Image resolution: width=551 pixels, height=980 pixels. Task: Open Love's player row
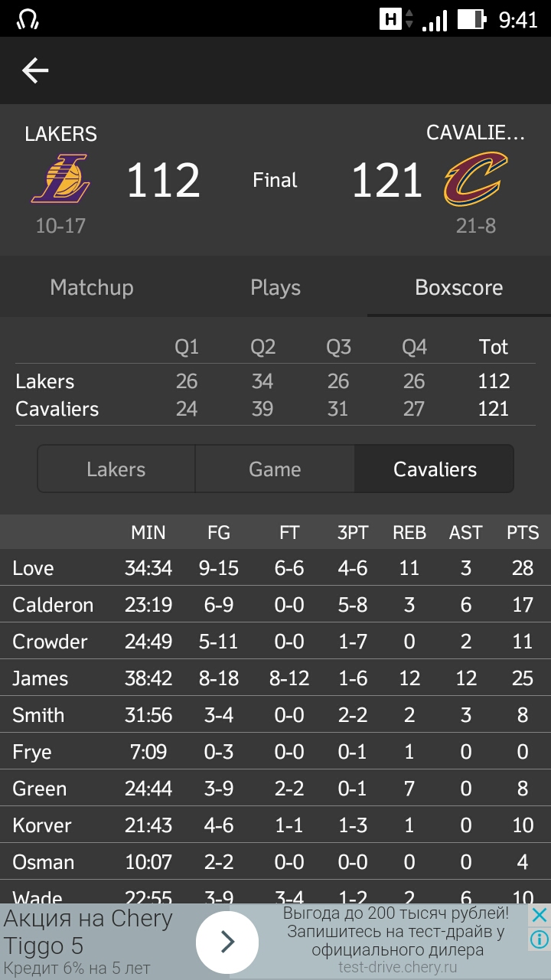pos(275,568)
